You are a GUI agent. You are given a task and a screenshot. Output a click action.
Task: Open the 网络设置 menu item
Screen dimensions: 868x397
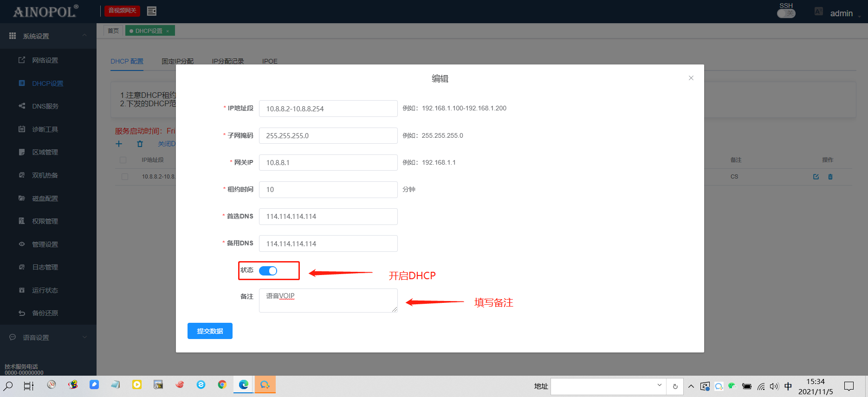pyautogui.click(x=45, y=60)
